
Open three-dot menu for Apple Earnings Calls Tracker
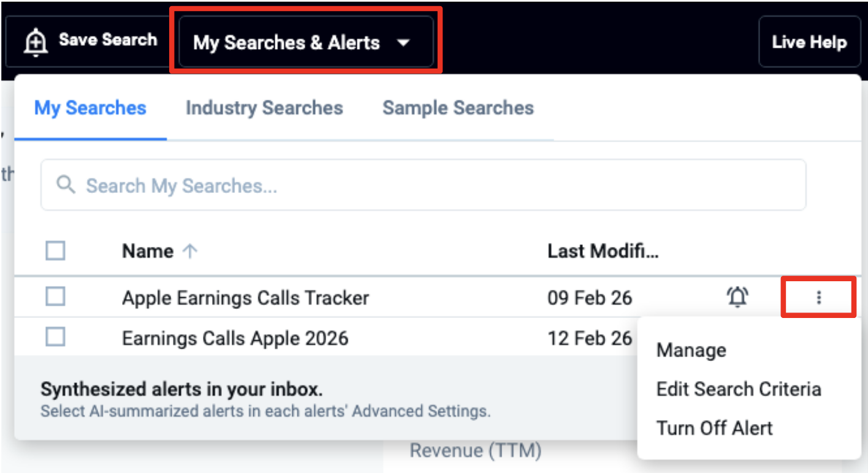[x=818, y=297]
